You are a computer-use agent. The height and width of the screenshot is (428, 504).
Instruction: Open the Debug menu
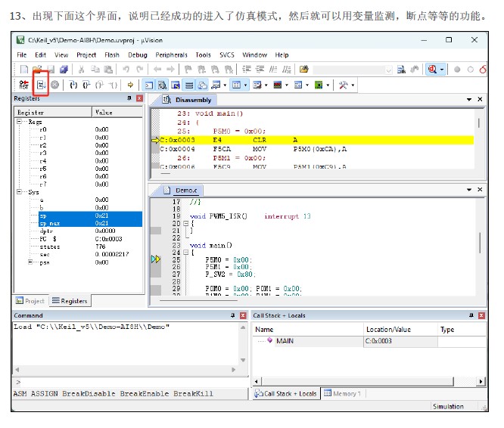coord(138,55)
